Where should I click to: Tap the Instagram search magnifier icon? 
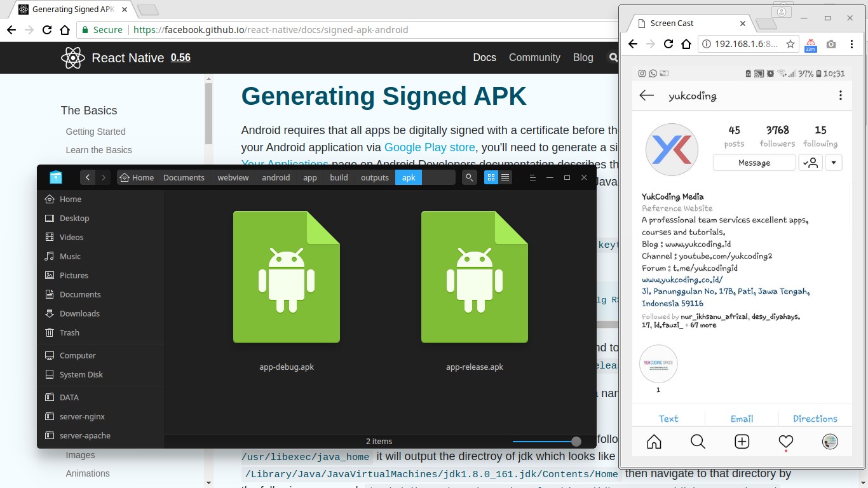pos(698,442)
